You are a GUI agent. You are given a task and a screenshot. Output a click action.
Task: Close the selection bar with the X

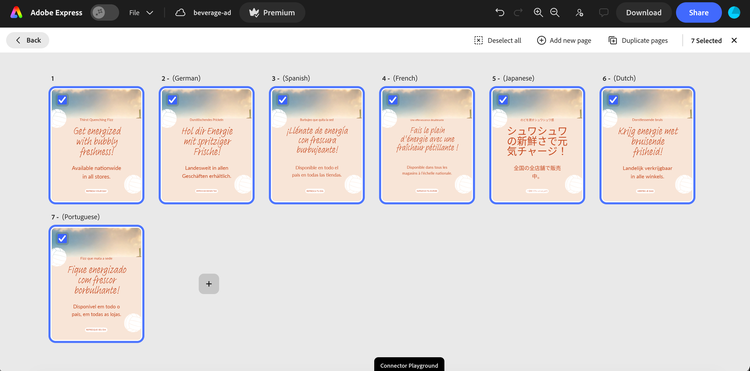click(734, 41)
